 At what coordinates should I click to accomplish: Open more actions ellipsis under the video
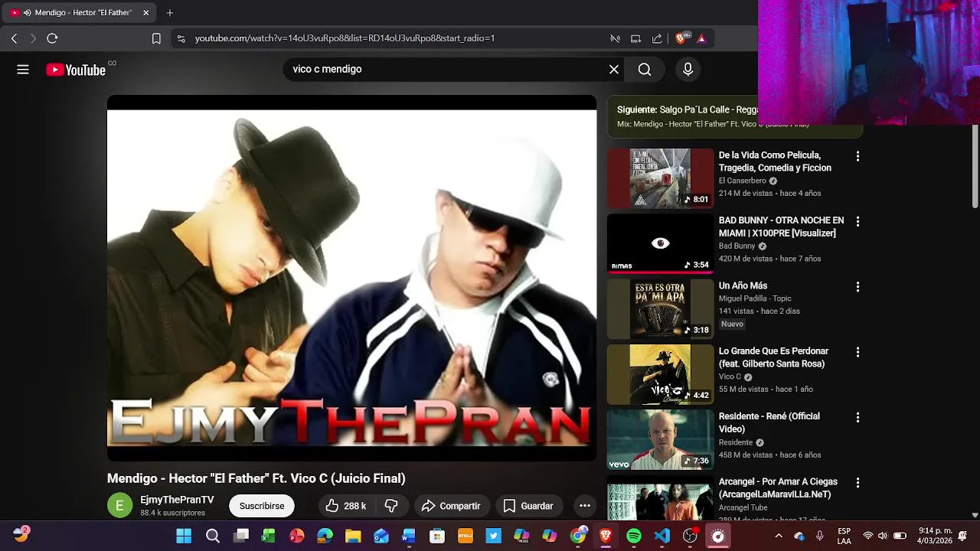585,506
